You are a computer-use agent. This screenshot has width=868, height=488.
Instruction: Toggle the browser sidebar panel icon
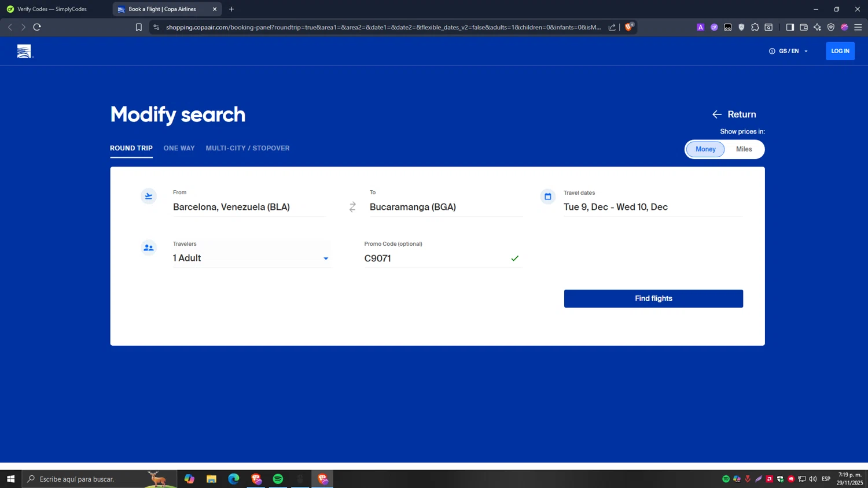coord(790,27)
